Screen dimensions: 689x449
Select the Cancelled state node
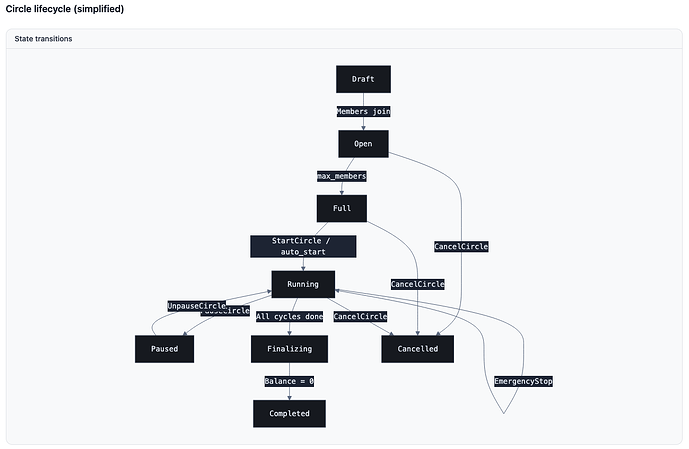click(417, 349)
